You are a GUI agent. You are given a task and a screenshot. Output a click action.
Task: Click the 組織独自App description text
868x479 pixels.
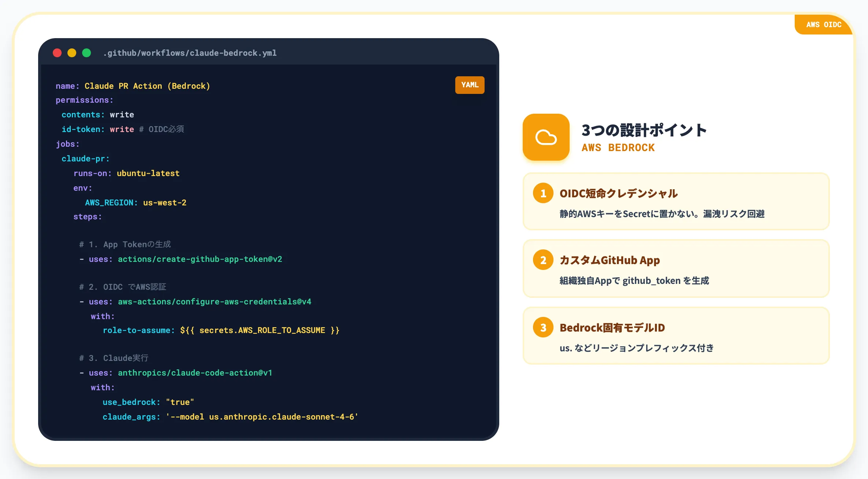[x=634, y=281]
